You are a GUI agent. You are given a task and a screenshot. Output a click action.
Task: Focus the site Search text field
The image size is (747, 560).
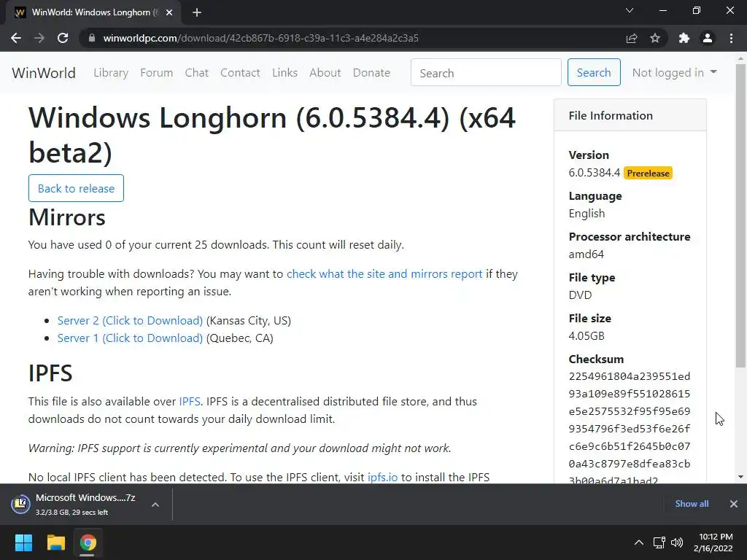(486, 72)
